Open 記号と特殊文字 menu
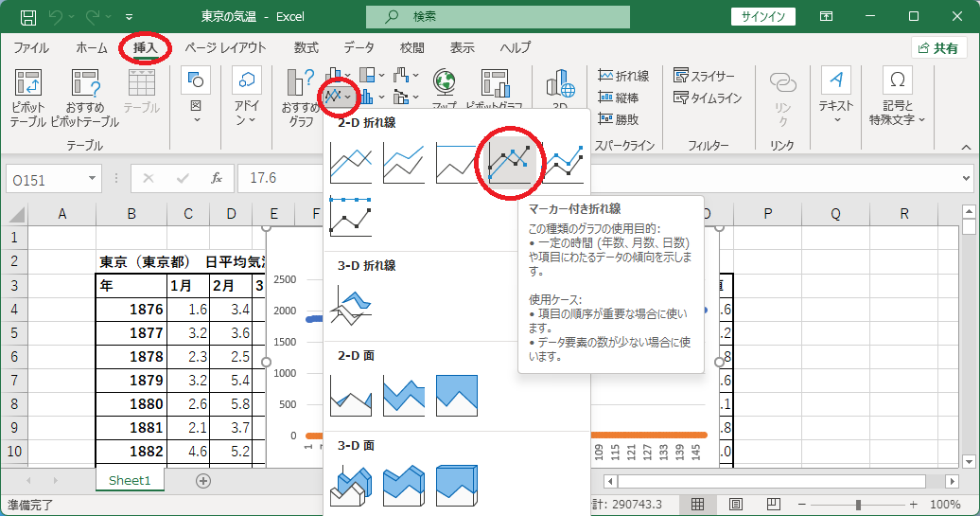Screen dimensions: 980x516 tap(897, 95)
